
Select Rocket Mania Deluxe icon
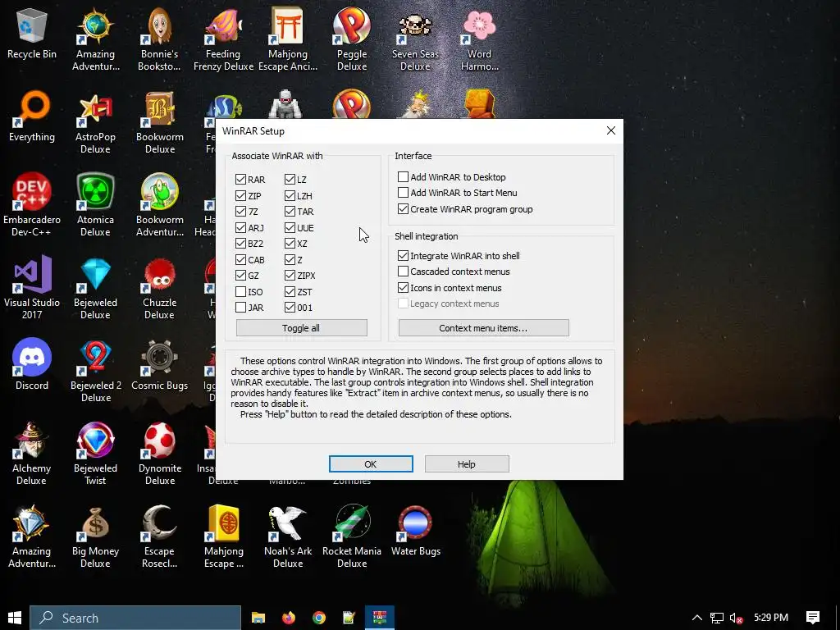351,537
